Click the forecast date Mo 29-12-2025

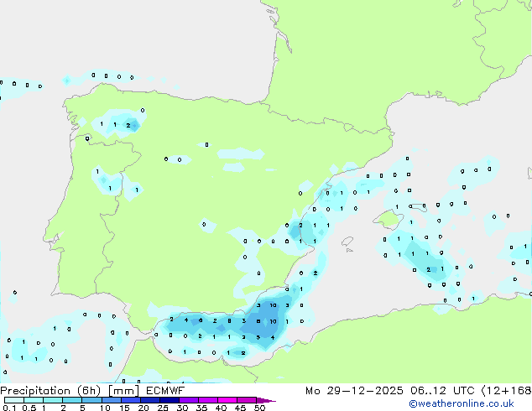point(354,391)
